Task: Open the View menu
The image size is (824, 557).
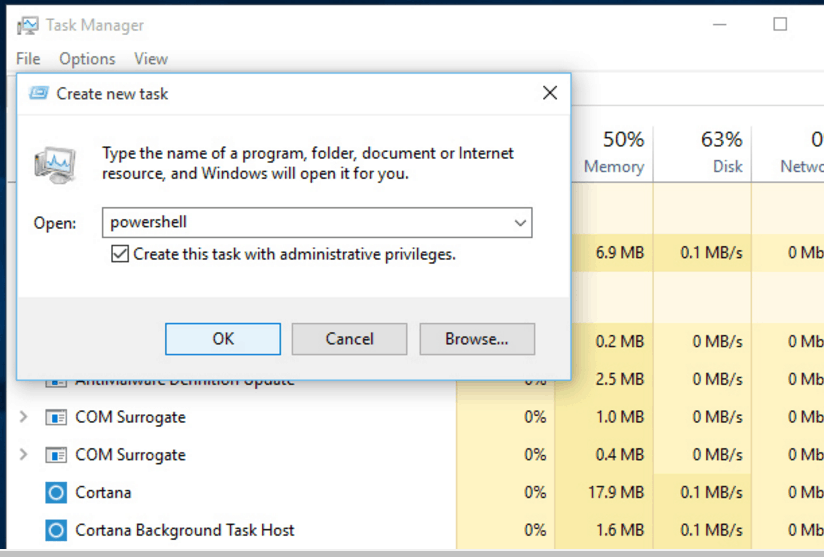Action: coord(151,59)
